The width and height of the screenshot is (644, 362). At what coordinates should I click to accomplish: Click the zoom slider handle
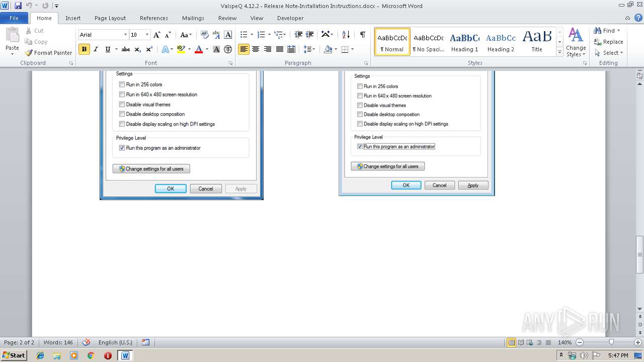611,342
